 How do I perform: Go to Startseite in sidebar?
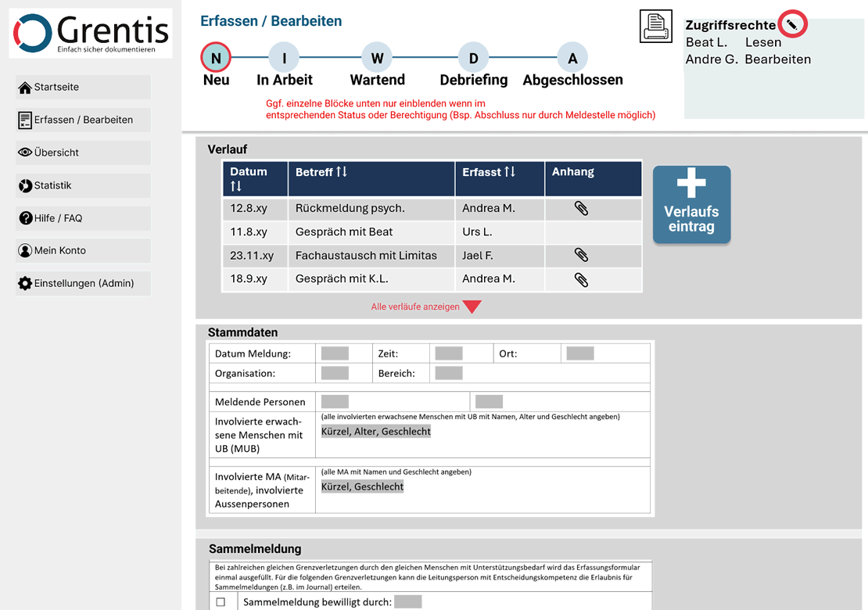83,88
